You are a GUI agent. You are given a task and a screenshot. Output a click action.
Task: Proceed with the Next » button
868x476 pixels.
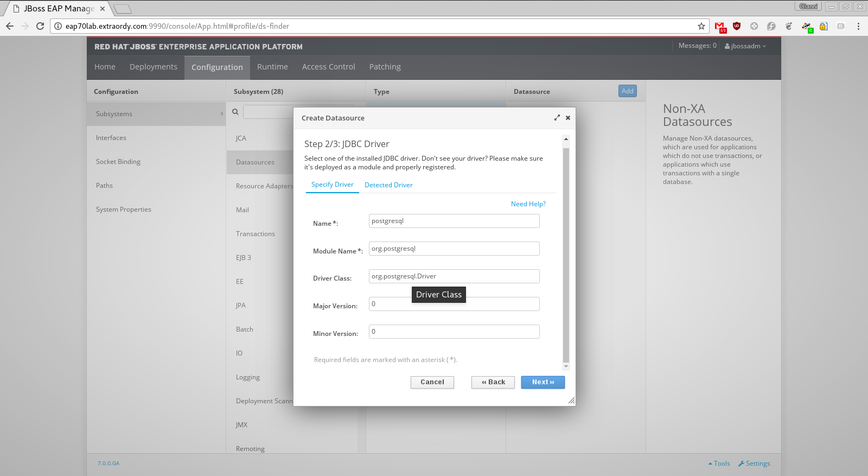point(543,382)
